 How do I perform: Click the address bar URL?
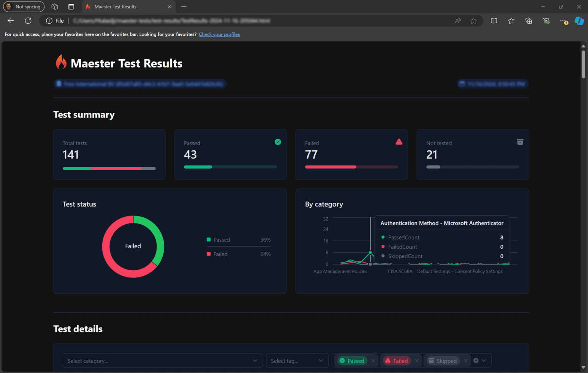(171, 21)
